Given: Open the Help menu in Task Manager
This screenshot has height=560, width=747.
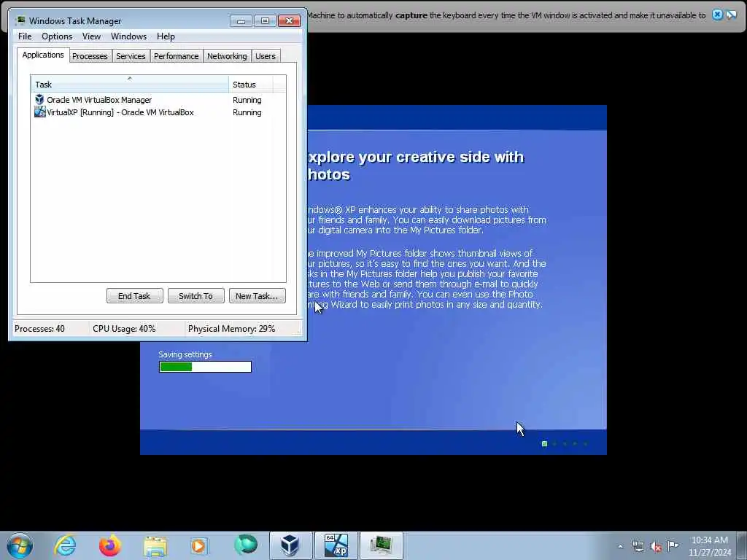Looking at the screenshot, I should click(x=166, y=36).
